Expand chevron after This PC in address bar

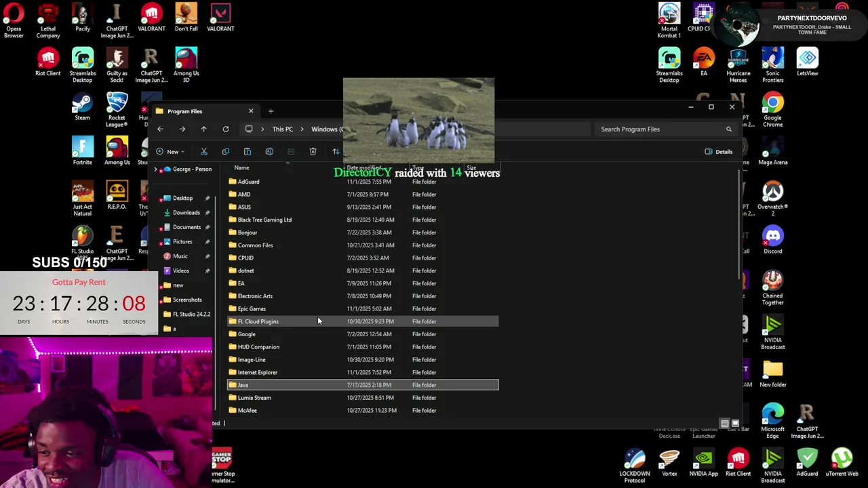point(302,129)
